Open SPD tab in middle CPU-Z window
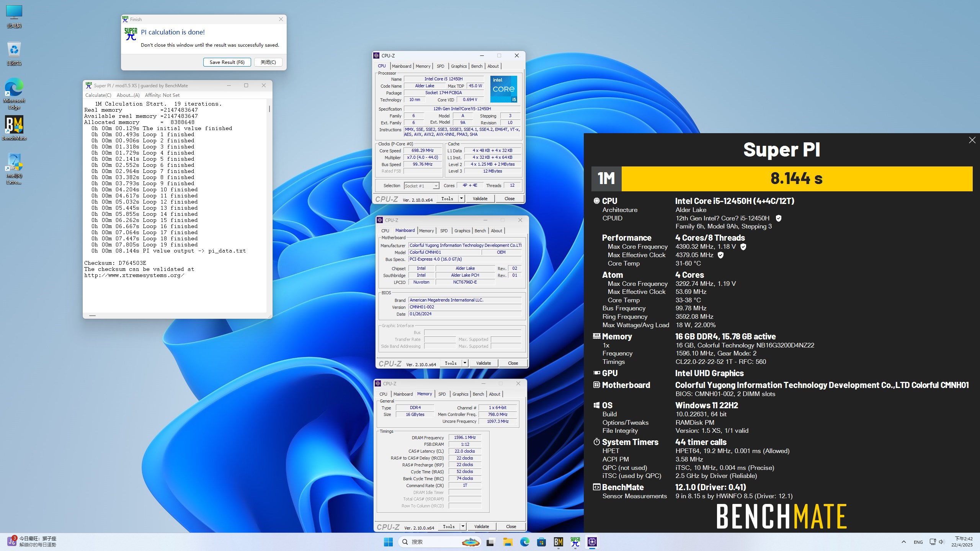 444,231
